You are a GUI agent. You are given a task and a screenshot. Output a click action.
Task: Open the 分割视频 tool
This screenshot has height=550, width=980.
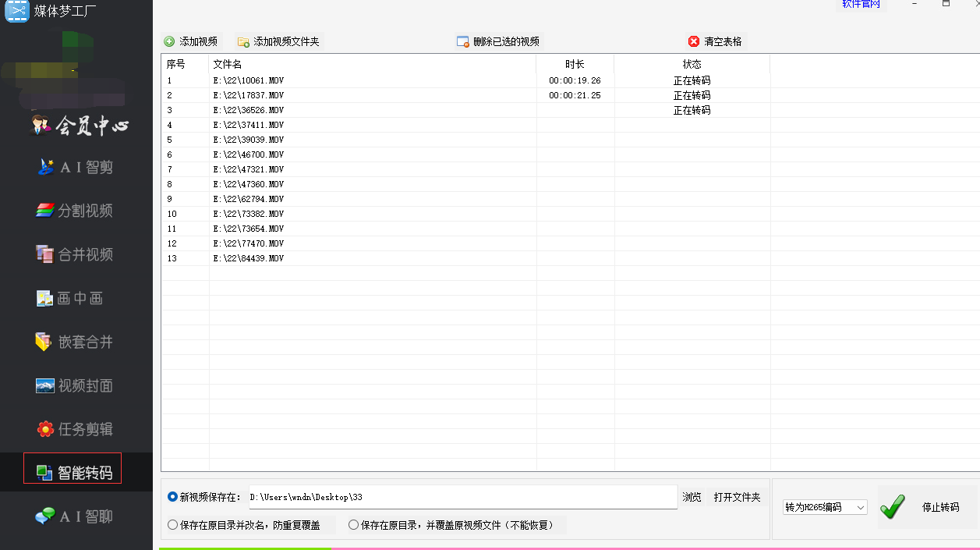(x=76, y=211)
